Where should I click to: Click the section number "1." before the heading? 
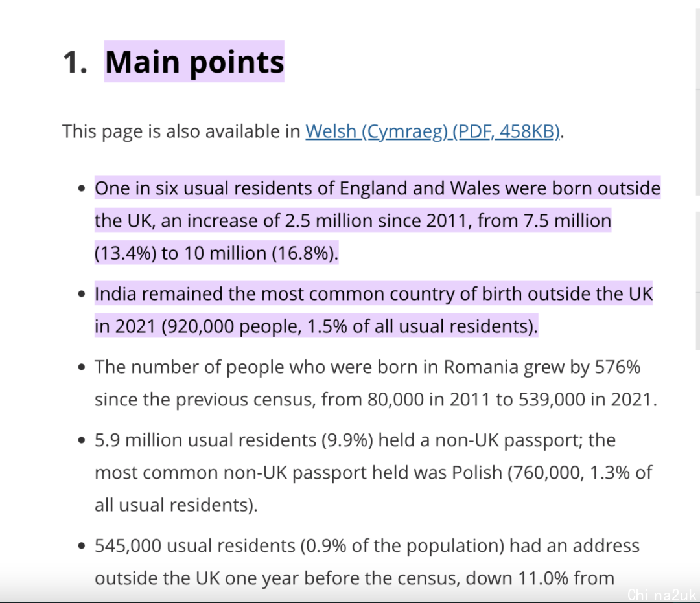pos(75,62)
